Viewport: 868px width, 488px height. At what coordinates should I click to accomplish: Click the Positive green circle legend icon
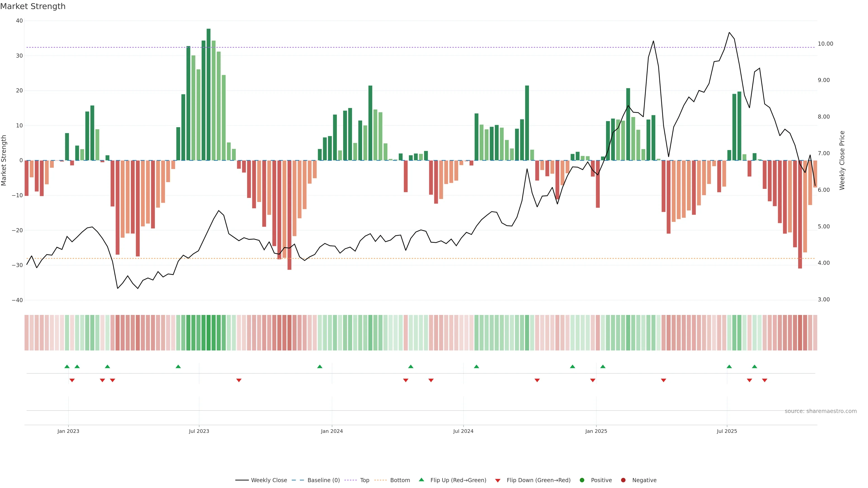(x=582, y=480)
